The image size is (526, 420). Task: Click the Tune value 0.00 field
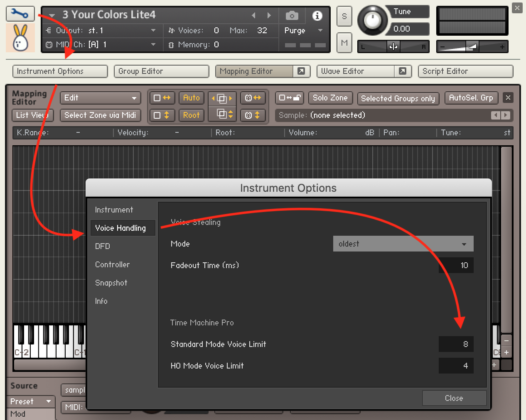409,29
